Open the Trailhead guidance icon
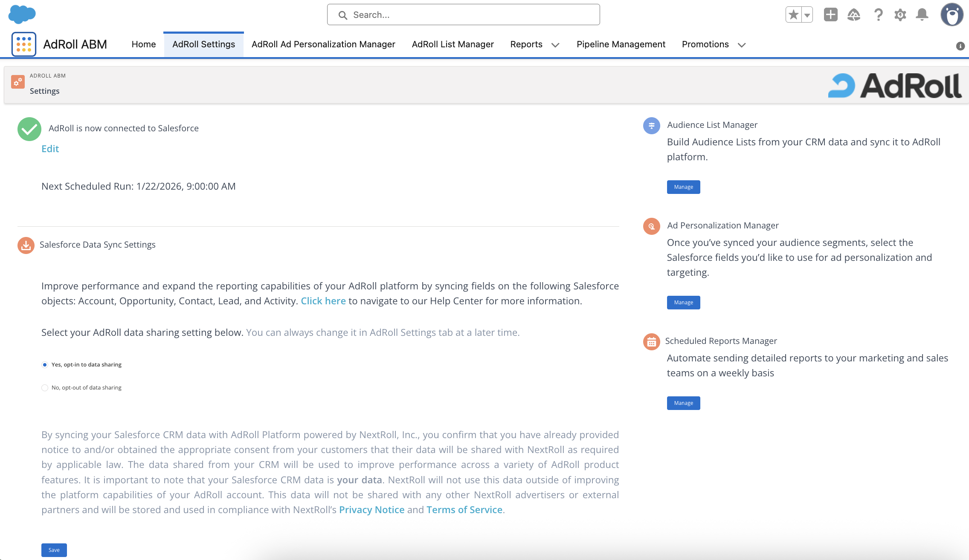 click(854, 15)
